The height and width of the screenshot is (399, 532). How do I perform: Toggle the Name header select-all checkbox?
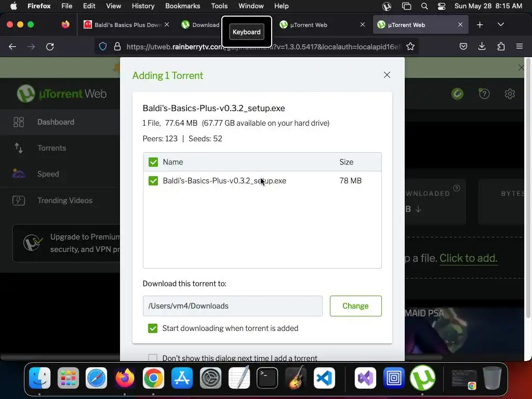point(153,162)
